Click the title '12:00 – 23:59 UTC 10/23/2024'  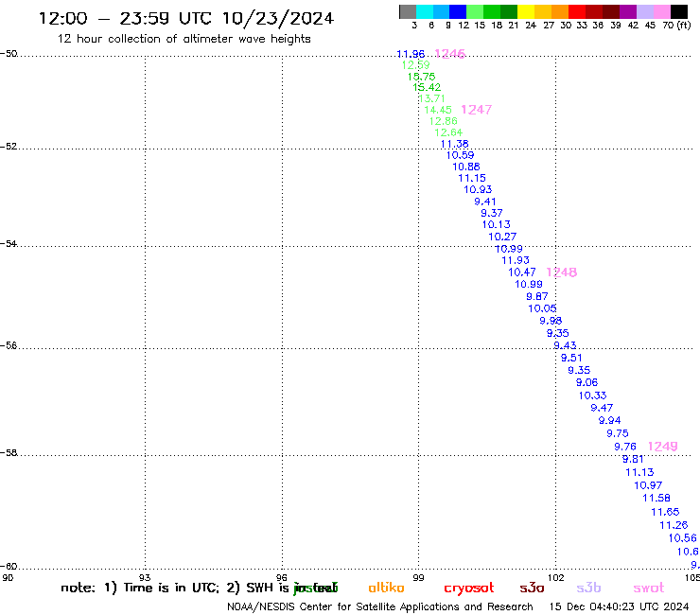point(186,18)
